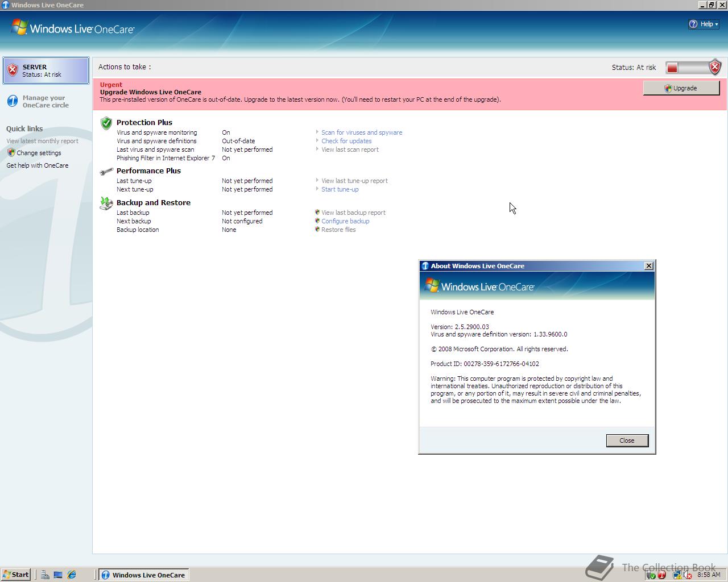The width and height of the screenshot is (728, 582).
Task: Click 'Version: 2.5.2900.03' text
Action: click(460, 327)
